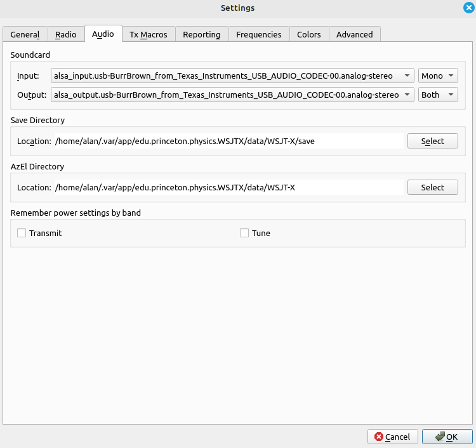The width and height of the screenshot is (476, 448).
Task: Go to the Frequencies tab
Action: pyautogui.click(x=258, y=34)
